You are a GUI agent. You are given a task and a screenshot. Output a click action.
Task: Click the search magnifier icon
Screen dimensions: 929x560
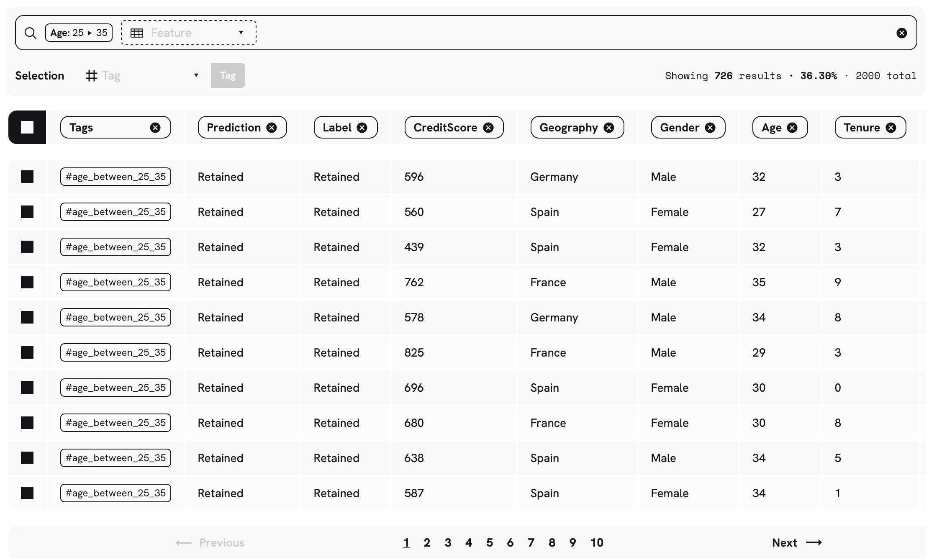(x=30, y=33)
